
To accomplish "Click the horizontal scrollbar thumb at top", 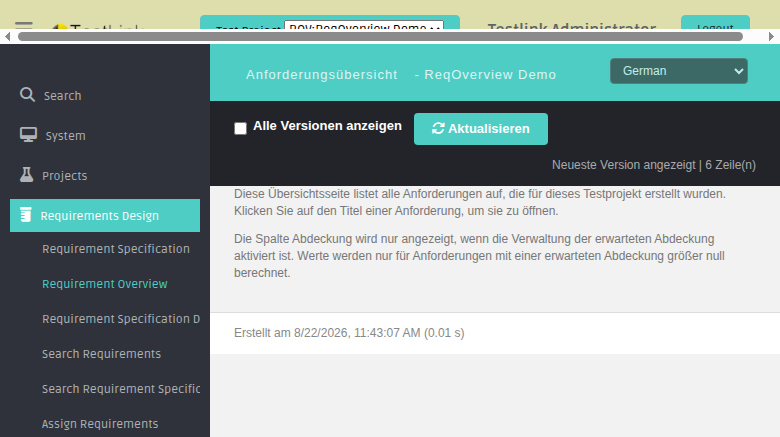I will [x=380, y=36].
